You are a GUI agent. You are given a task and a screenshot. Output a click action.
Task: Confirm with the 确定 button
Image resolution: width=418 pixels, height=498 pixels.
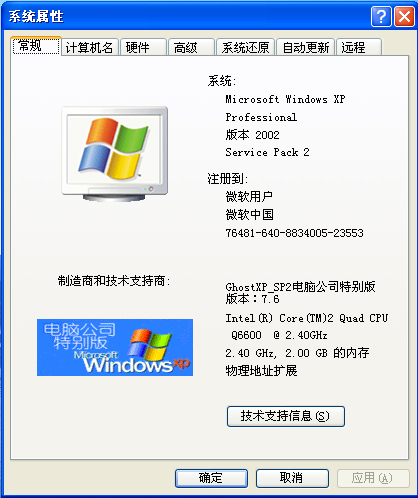pyautogui.click(x=211, y=478)
